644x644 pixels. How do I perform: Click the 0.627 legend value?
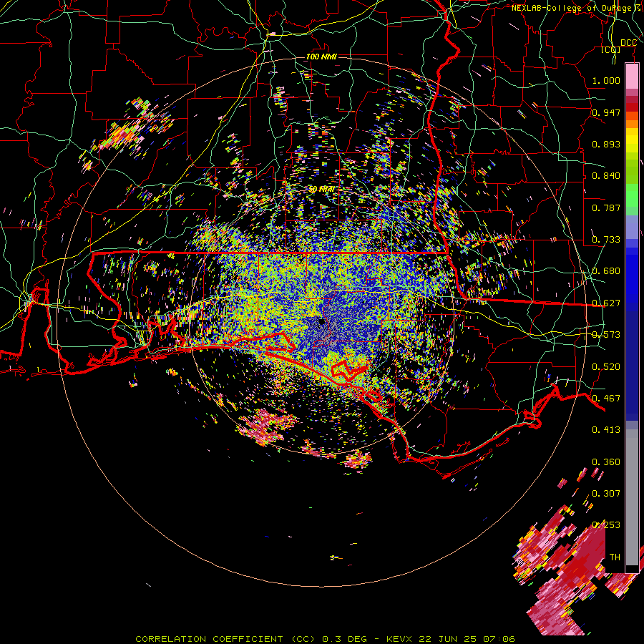pos(606,303)
